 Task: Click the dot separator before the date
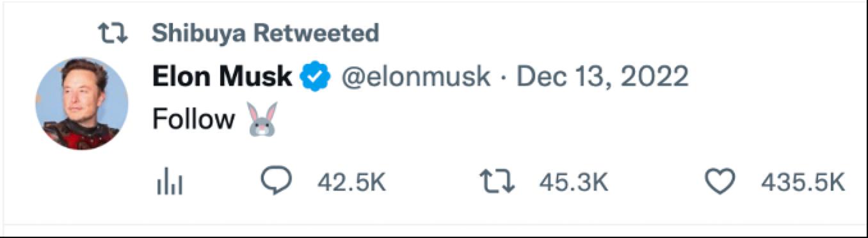pos(503,79)
